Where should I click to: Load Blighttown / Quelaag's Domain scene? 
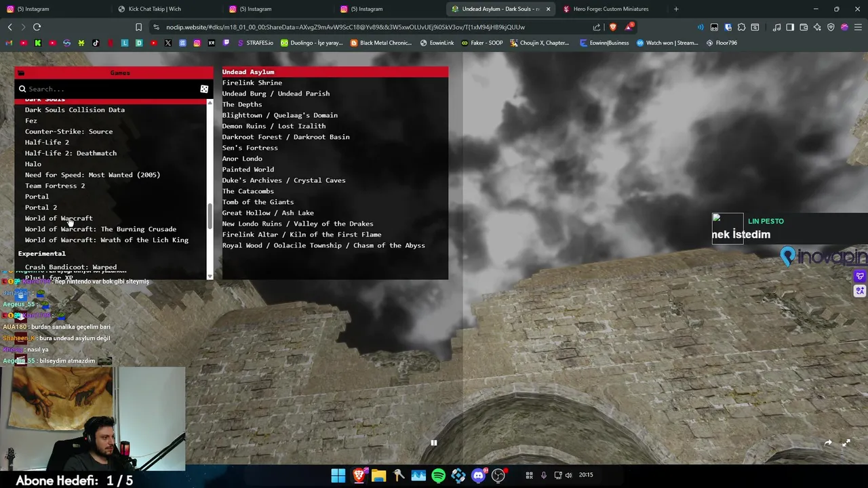click(x=279, y=115)
